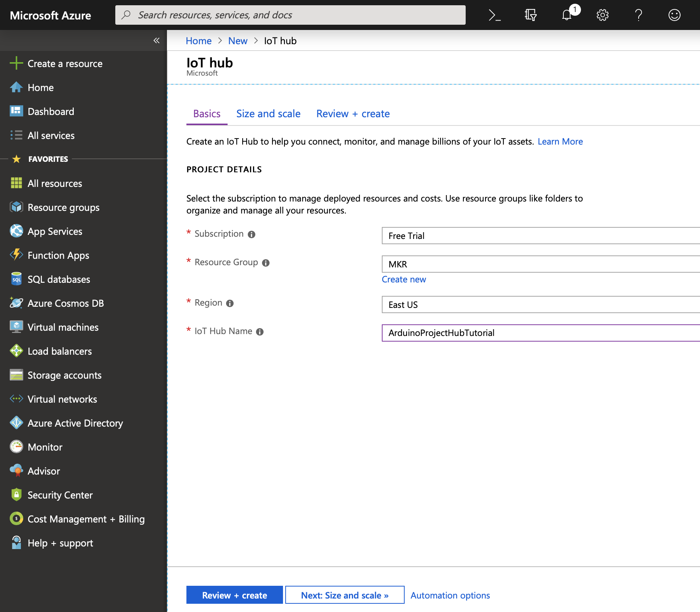
Task: Click the Review + create button
Action: coord(234,595)
